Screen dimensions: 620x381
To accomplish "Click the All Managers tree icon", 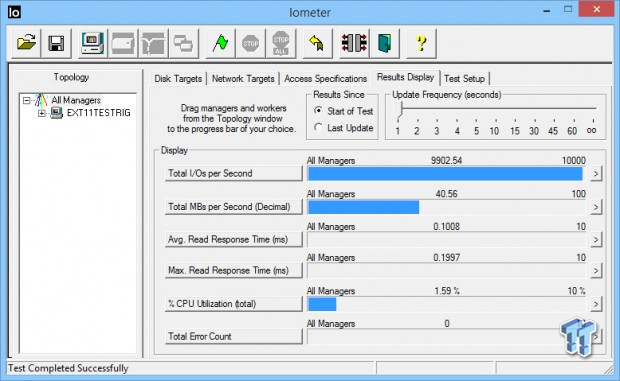I will tap(41, 100).
